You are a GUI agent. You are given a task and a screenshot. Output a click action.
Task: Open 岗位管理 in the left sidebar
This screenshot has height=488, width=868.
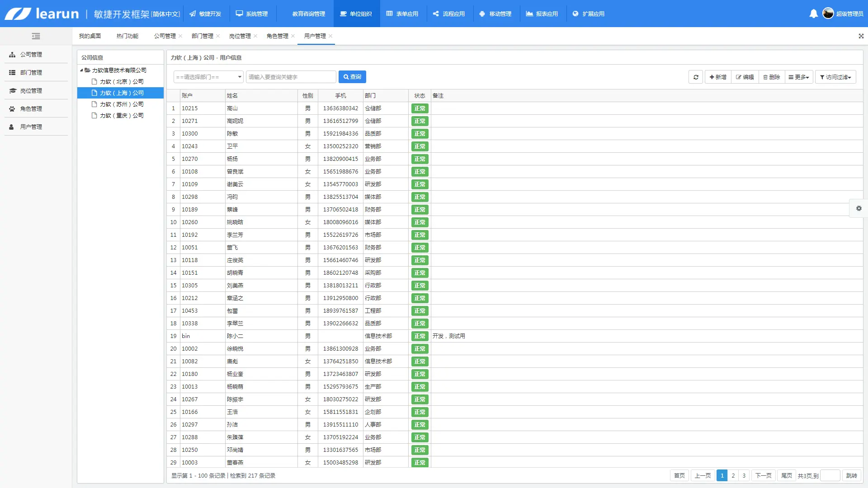[31, 91]
